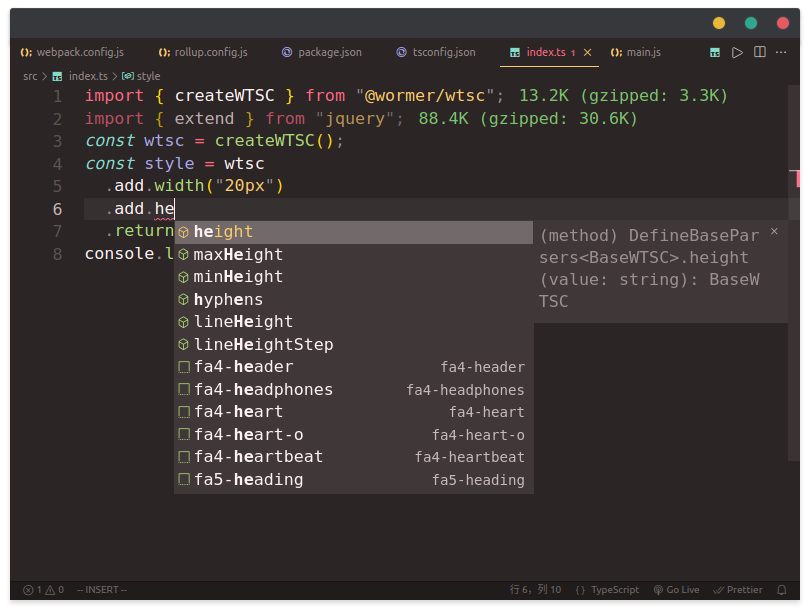Click the line 6 column 10 position indicator
810x611 pixels.
coord(535,590)
